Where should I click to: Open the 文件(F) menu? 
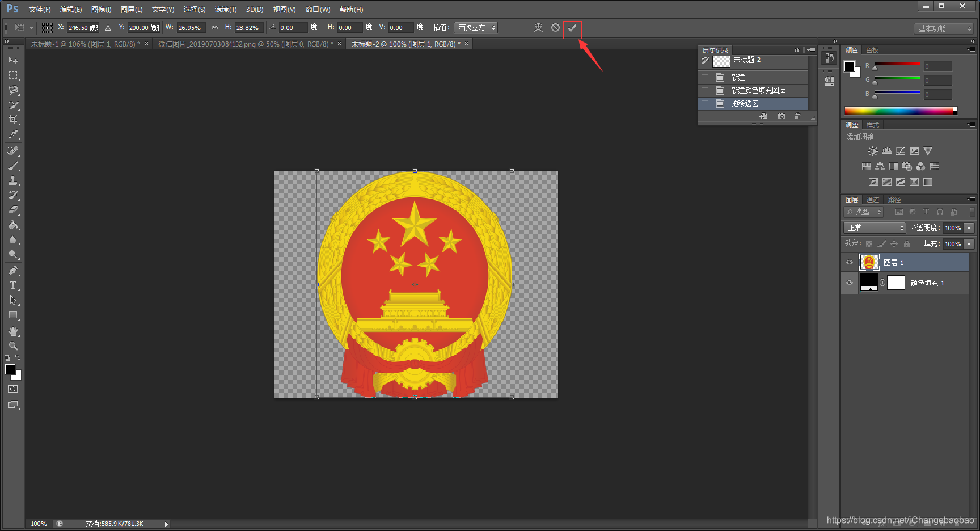click(x=40, y=10)
